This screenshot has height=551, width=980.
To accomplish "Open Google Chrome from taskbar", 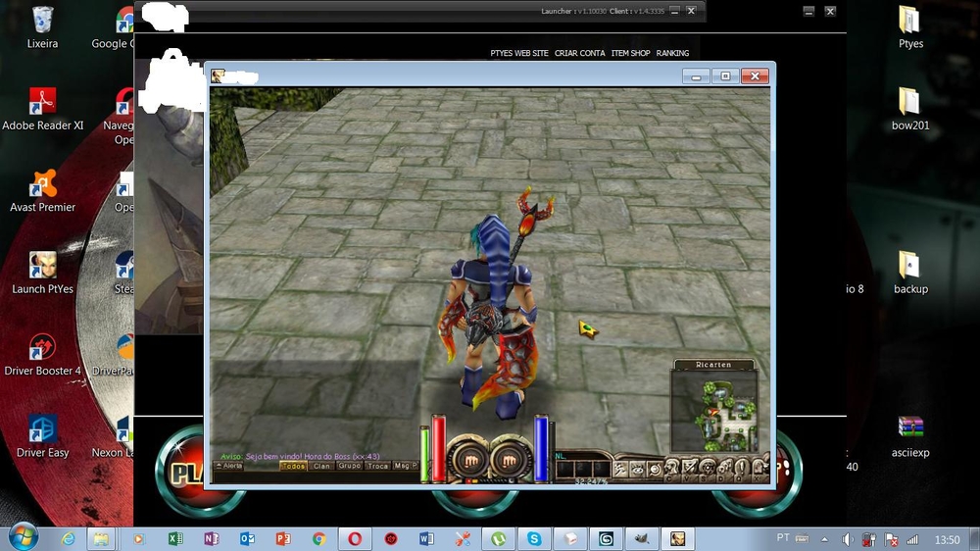I will pos(318,538).
